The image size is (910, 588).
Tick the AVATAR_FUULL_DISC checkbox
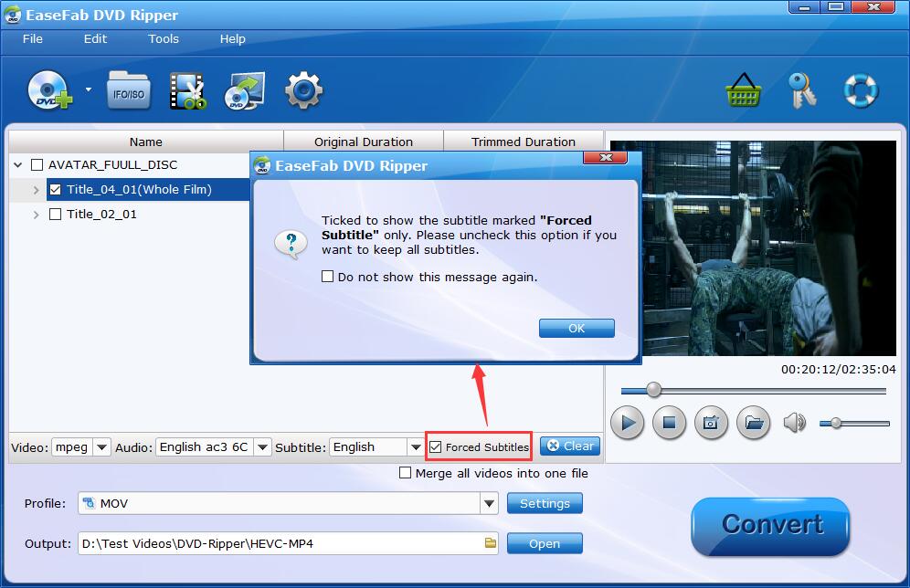(x=37, y=164)
